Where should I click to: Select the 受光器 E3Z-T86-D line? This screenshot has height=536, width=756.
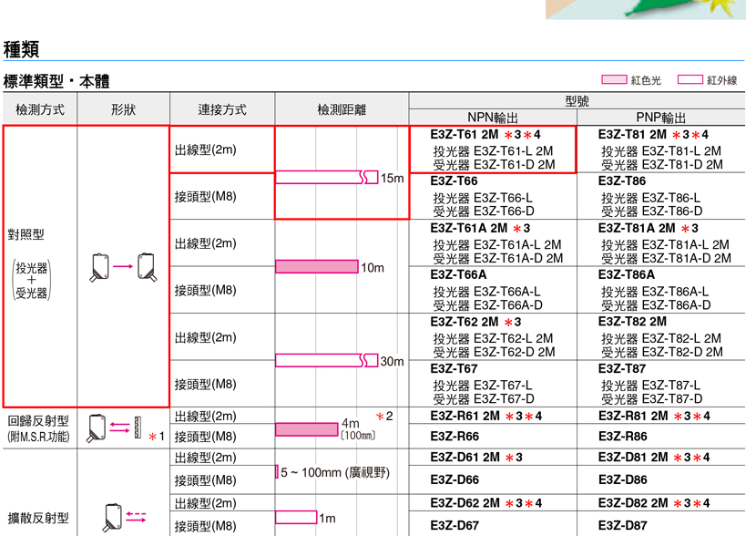pyautogui.click(x=651, y=211)
